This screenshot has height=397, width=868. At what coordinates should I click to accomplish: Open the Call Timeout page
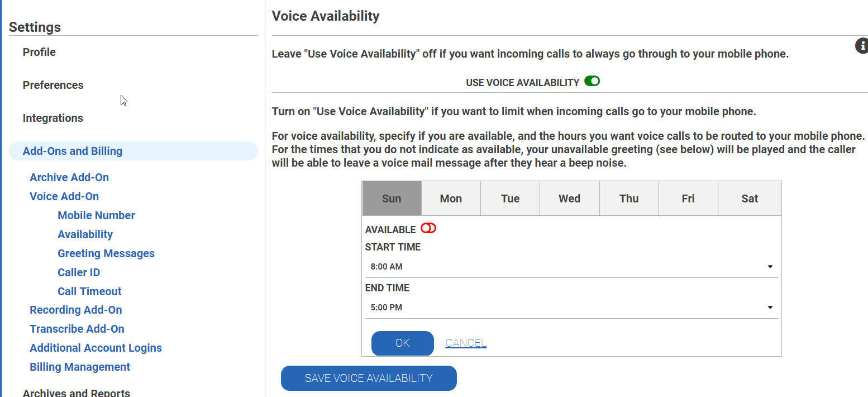pos(89,291)
